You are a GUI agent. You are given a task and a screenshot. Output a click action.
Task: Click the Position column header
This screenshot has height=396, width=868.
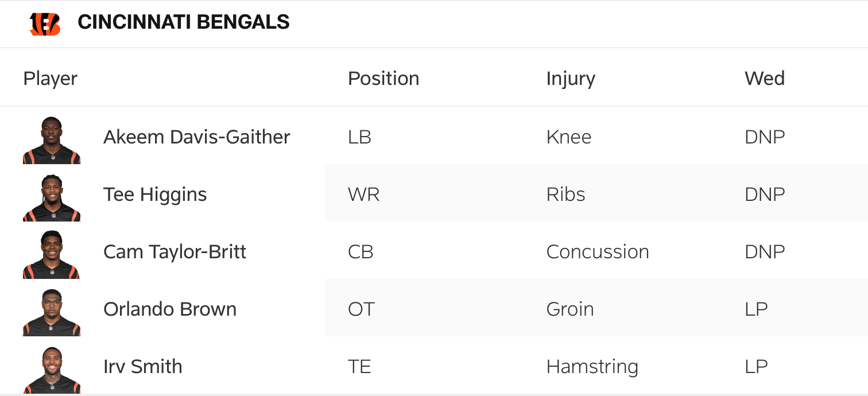(383, 79)
